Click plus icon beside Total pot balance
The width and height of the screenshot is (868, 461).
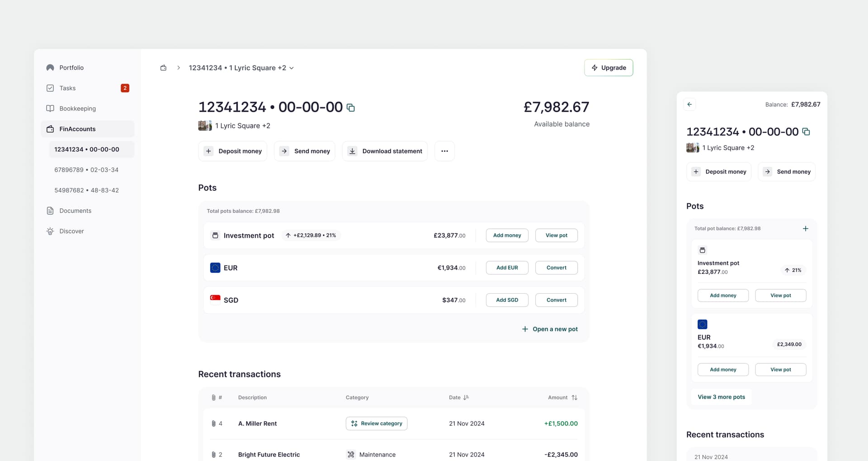coord(805,229)
